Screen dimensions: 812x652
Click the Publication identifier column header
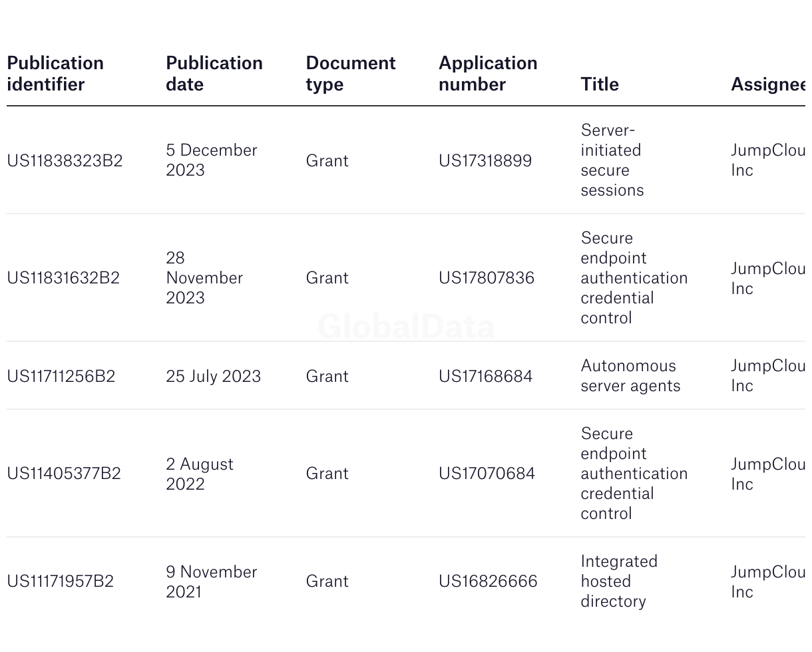(x=55, y=74)
